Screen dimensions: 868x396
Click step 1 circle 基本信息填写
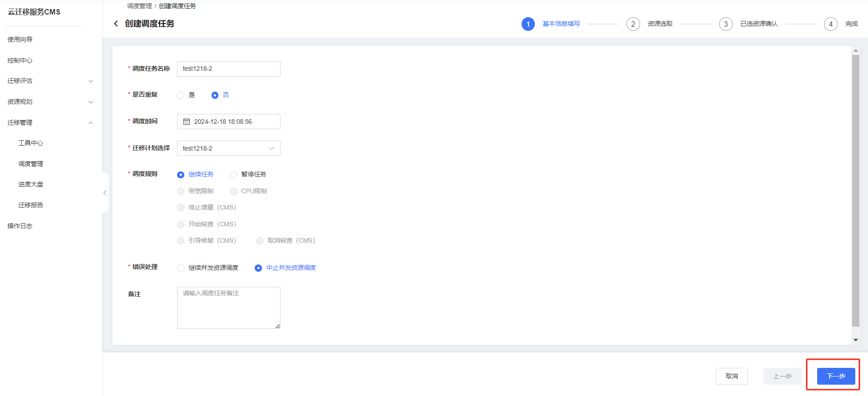pos(528,24)
